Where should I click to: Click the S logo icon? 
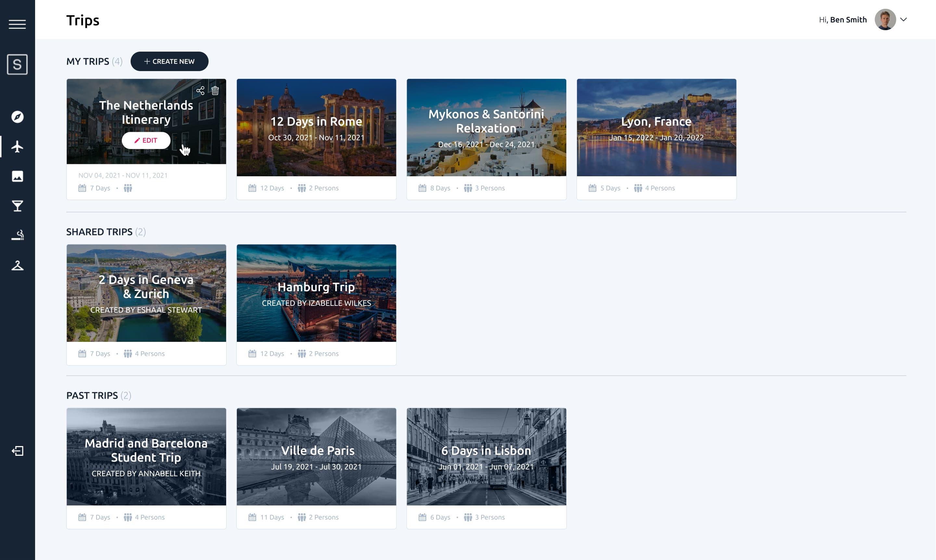point(17,65)
